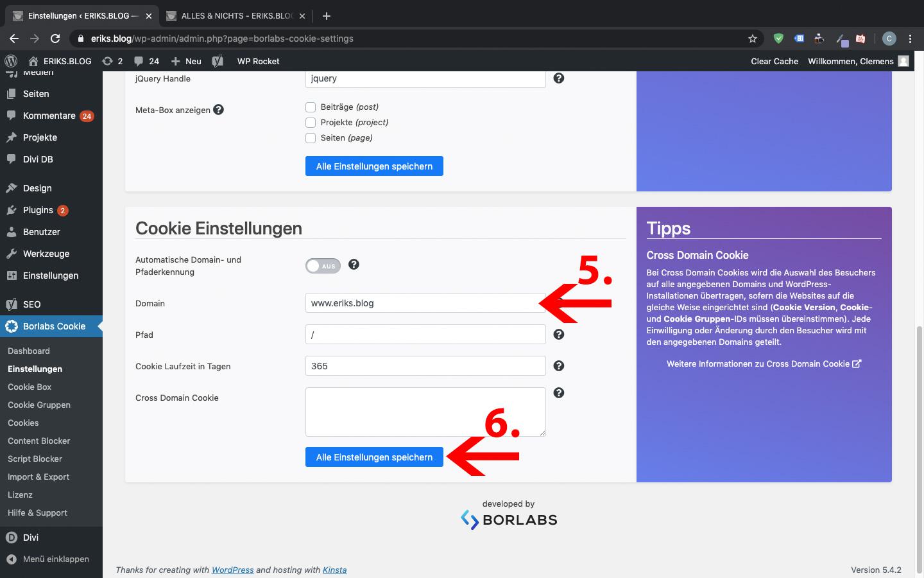Click the Domain field www.eriks.blog
924x578 pixels.
pos(425,302)
